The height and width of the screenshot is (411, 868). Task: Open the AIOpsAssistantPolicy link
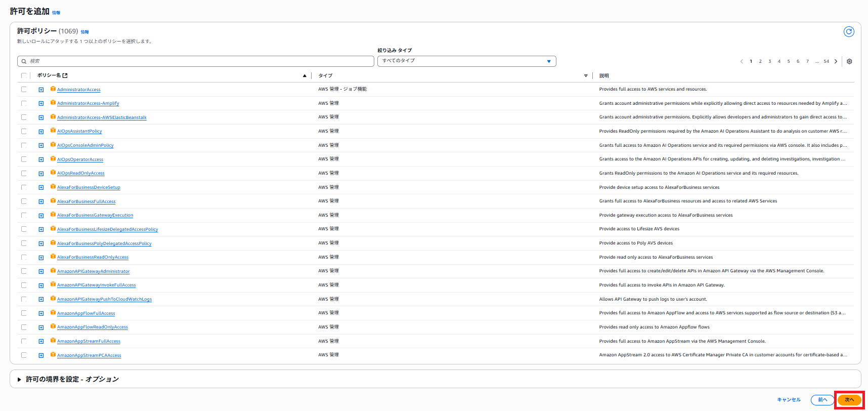[x=79, y=131]
